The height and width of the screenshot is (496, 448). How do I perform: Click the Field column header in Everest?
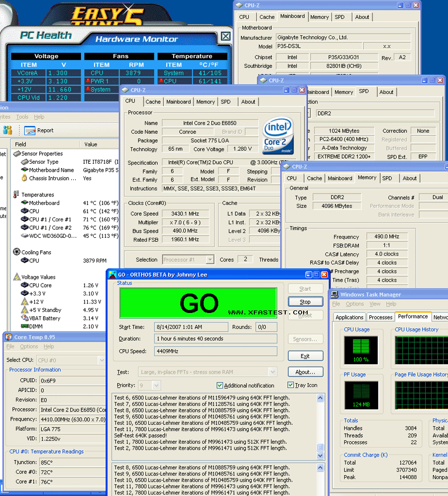point(45,144)
